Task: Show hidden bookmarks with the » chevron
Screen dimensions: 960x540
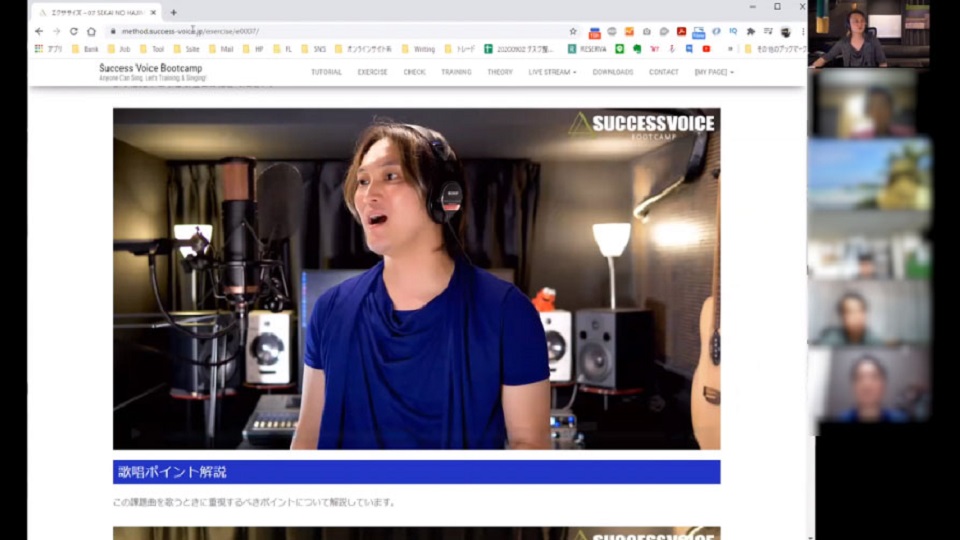Action: [x=730, y=49]
